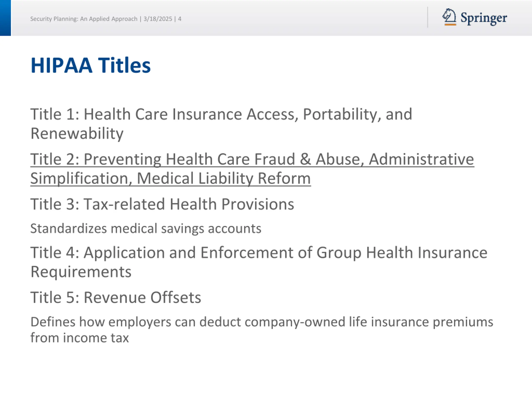
Task: Click "Standardizes medical savings accounts" text
Action: click(x=145, y=228)
